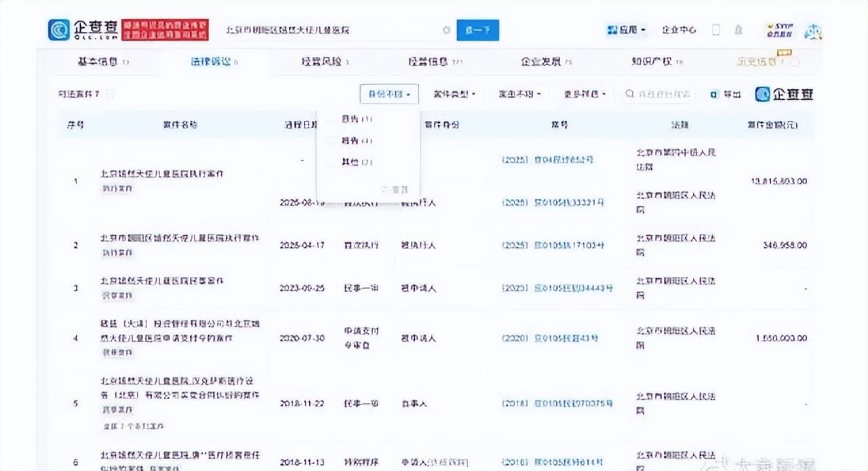Open row 4 申请支付令 case name link
868x471 pixels.
point(180,331)
